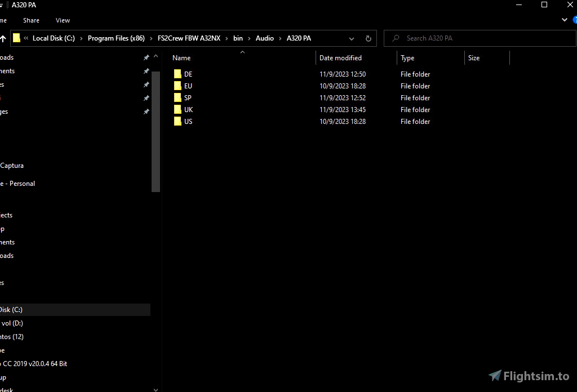Click the US folder name
Screen dimensions: 577x392
[188, 121]
